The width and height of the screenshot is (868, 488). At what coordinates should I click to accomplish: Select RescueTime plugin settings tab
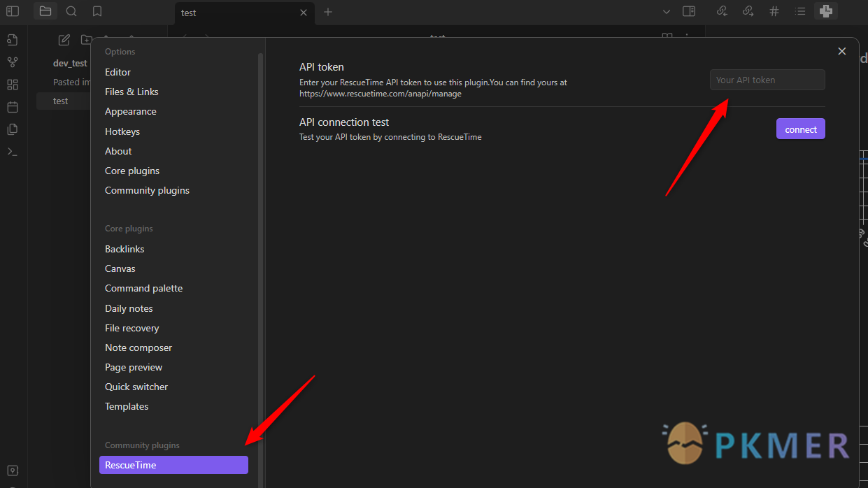pyautogui.click(x=173, y=465)
